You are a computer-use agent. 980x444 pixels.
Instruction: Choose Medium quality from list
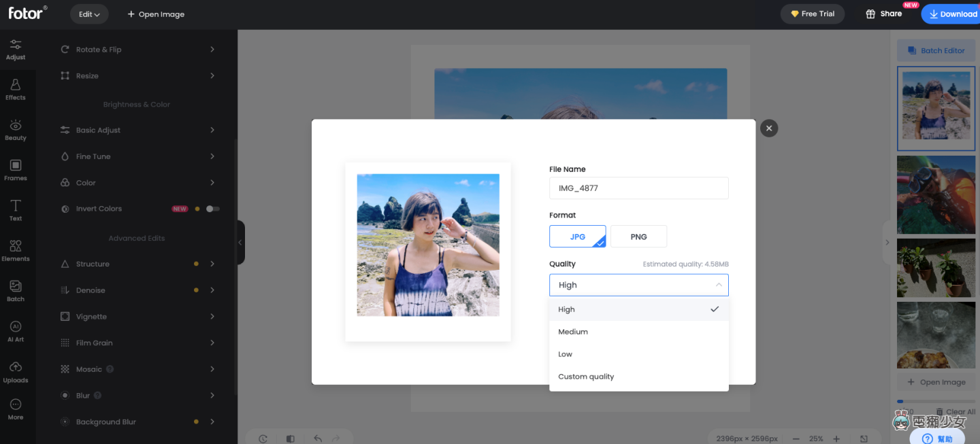[x=638, y=332]
